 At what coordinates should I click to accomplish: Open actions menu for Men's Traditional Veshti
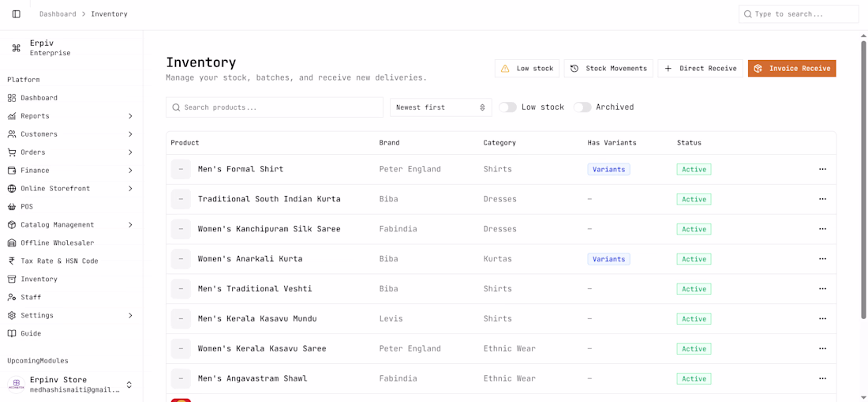822,289
